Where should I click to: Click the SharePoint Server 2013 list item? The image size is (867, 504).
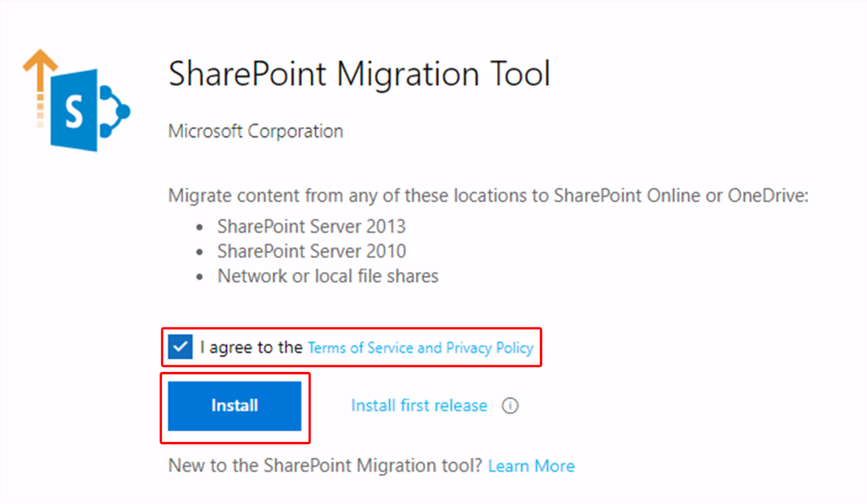(311, 226)
